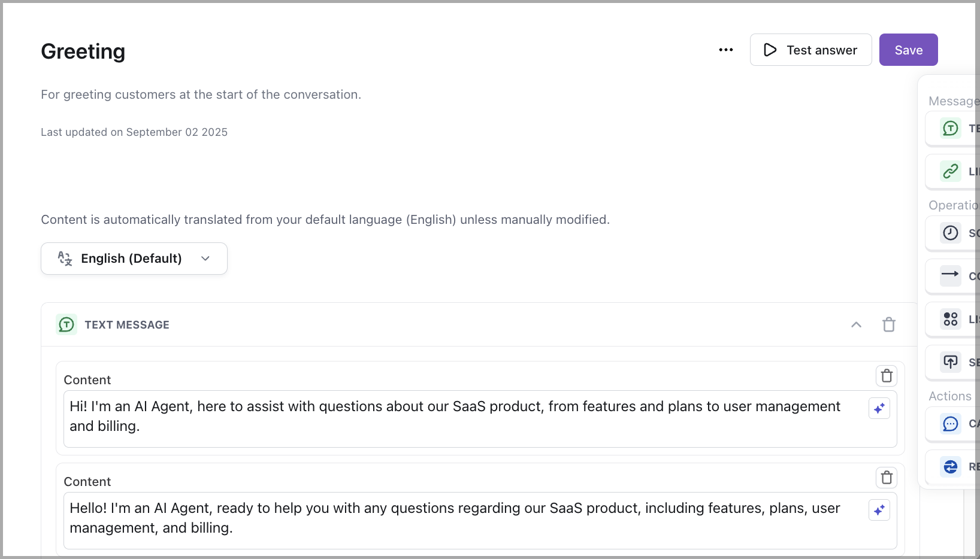Click the Greeting answer title
The width and height of the screenshot is (980, 559).
click(83, 51)
